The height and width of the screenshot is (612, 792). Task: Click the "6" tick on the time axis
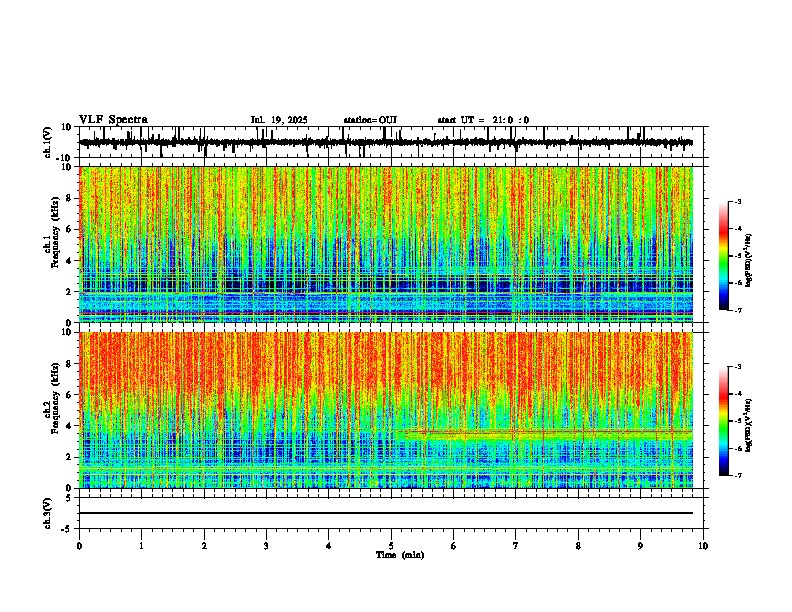click(x=454, y=546)
